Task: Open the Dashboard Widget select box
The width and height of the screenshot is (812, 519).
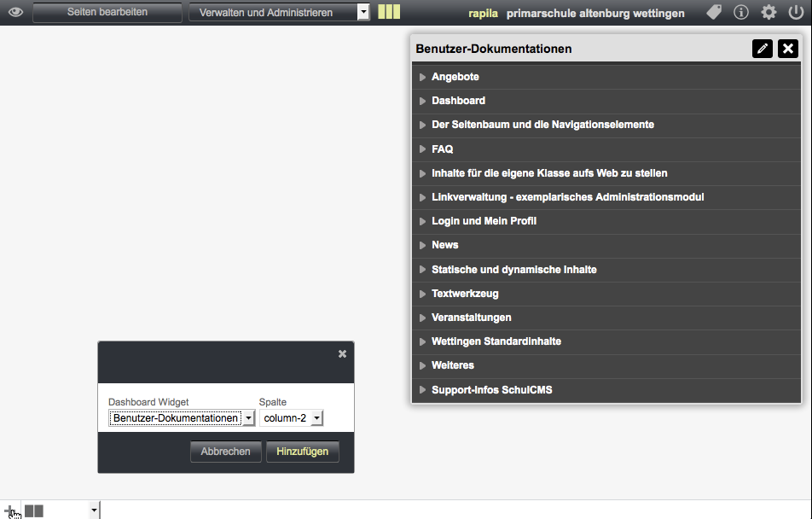Action: [x=181, y=418]
